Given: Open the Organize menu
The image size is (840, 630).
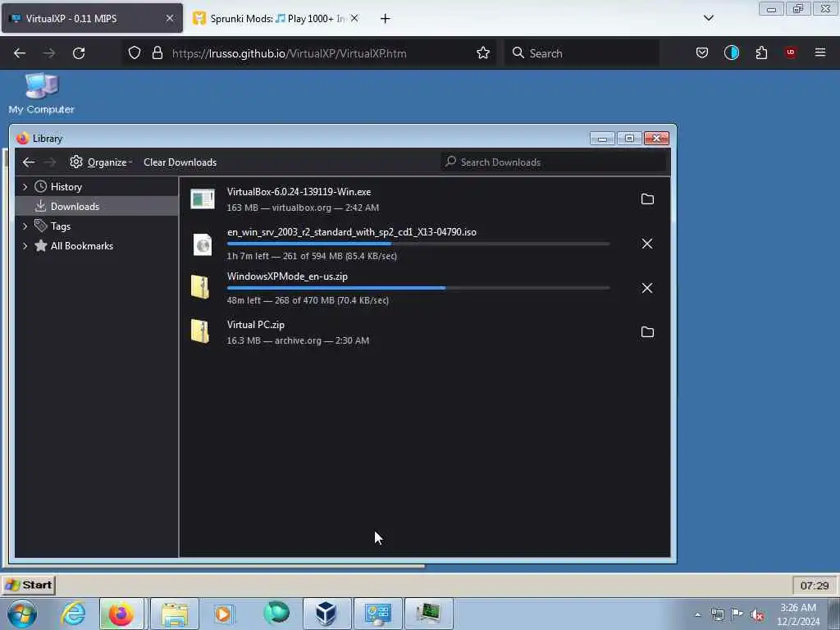Looking at the screenshot, I should (101, 162).
